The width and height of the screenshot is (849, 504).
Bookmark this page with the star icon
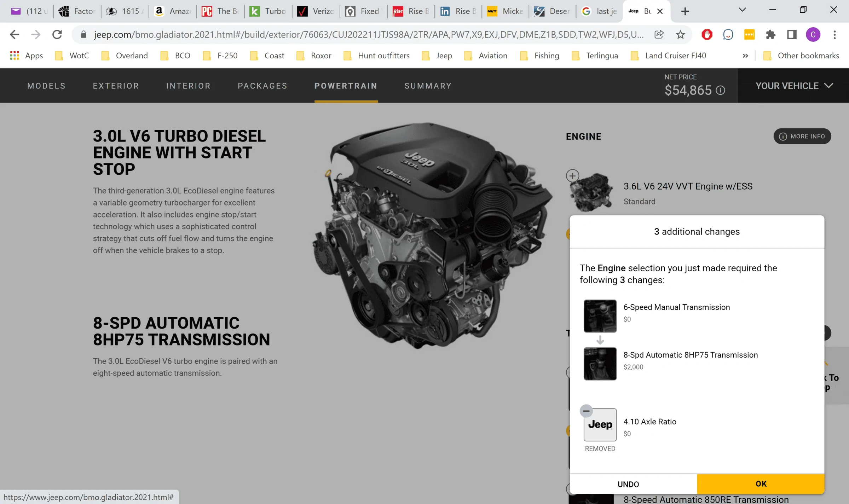click(x=680, y=34)
